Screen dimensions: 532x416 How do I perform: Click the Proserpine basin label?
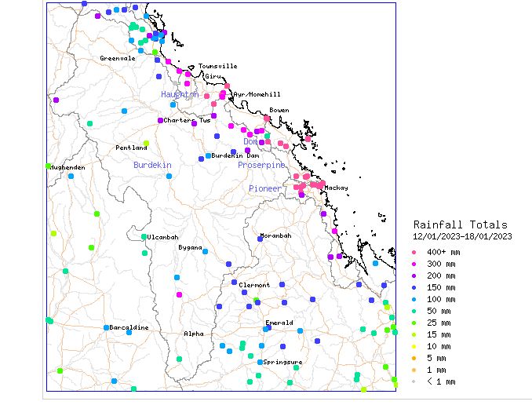[x=261, y=165]
